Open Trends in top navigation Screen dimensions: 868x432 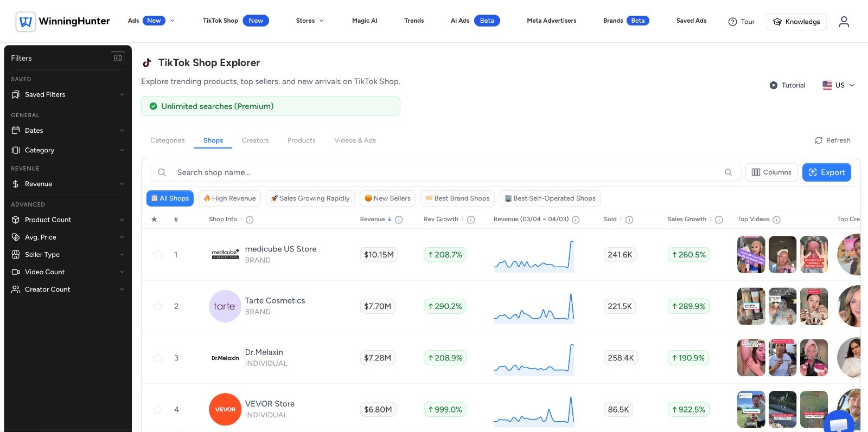414,21
